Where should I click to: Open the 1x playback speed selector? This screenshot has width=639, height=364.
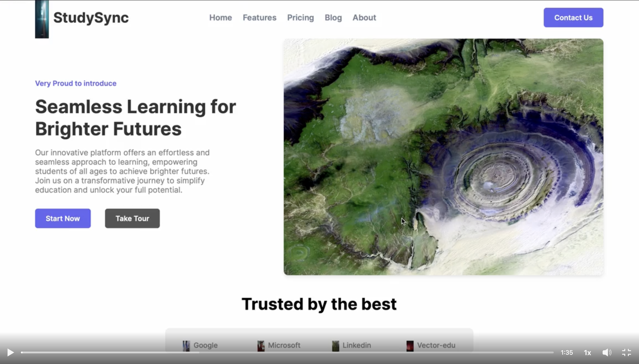point(587,352)
